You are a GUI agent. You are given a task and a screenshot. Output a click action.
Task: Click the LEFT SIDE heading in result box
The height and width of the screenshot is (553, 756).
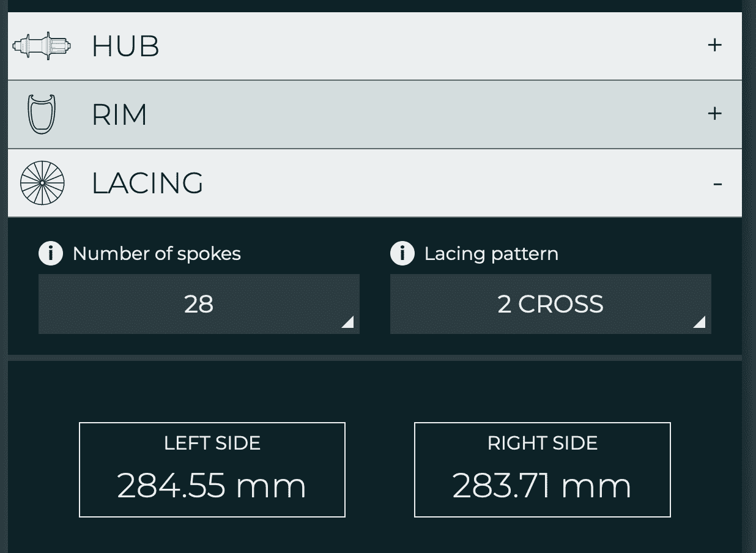coord(212,443)
